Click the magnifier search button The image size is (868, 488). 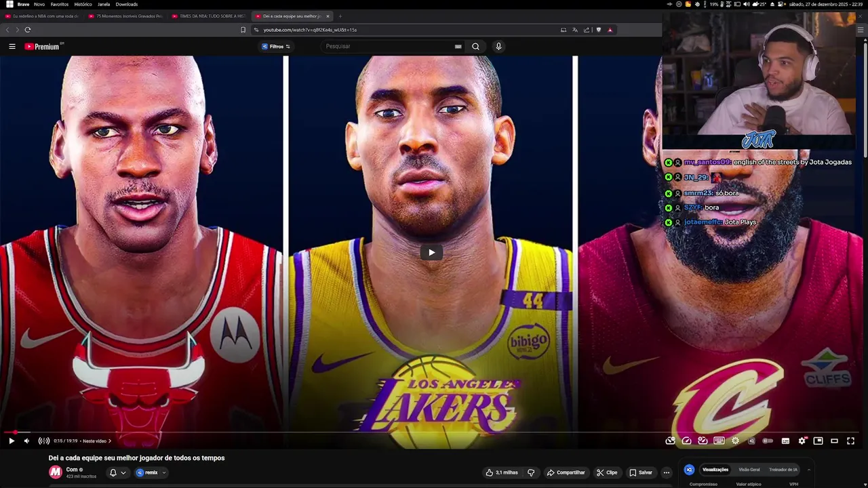pos(475,46)
